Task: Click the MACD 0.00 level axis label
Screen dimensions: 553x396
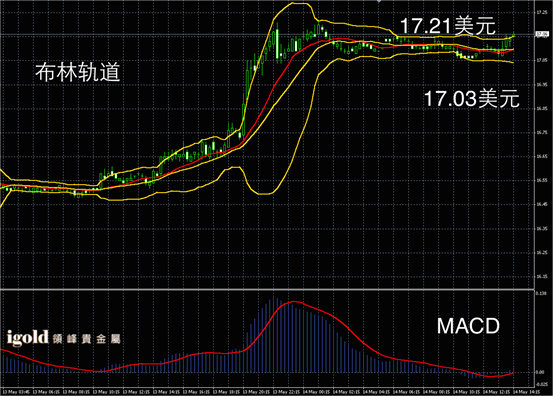Action: click(540, 372)
